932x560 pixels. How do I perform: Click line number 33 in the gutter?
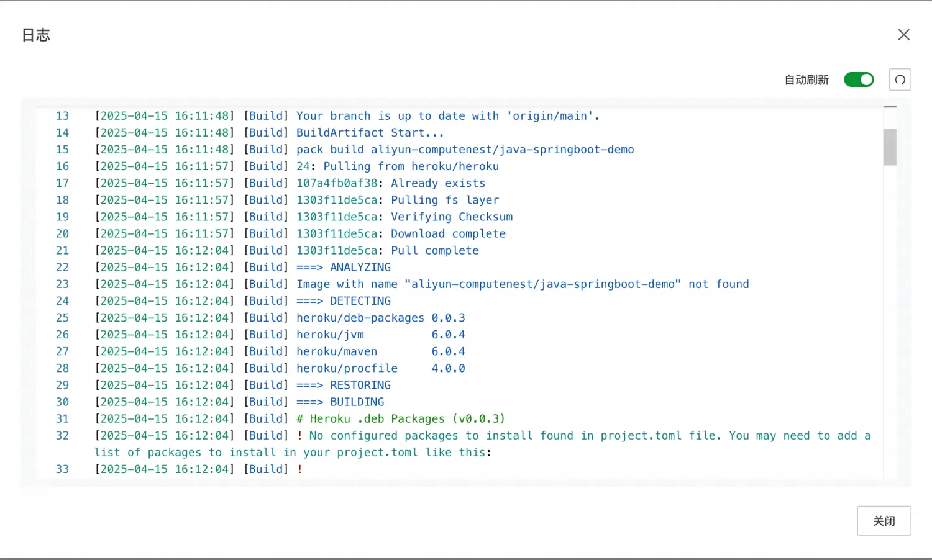tap(62, 469)
